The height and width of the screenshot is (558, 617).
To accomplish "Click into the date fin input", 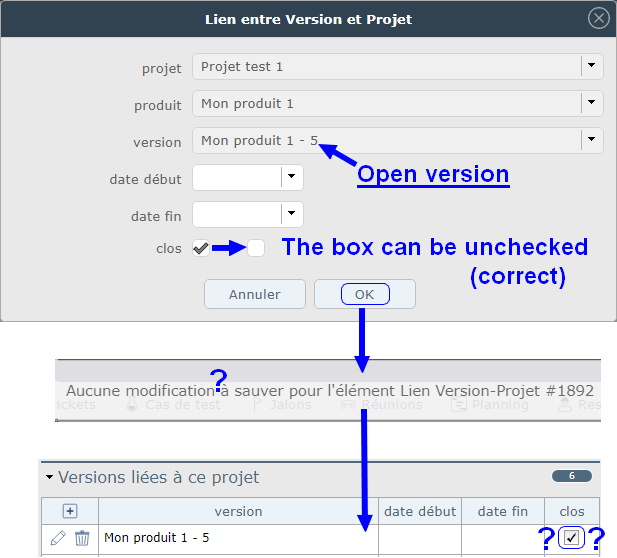I will (x=237, y=214).
